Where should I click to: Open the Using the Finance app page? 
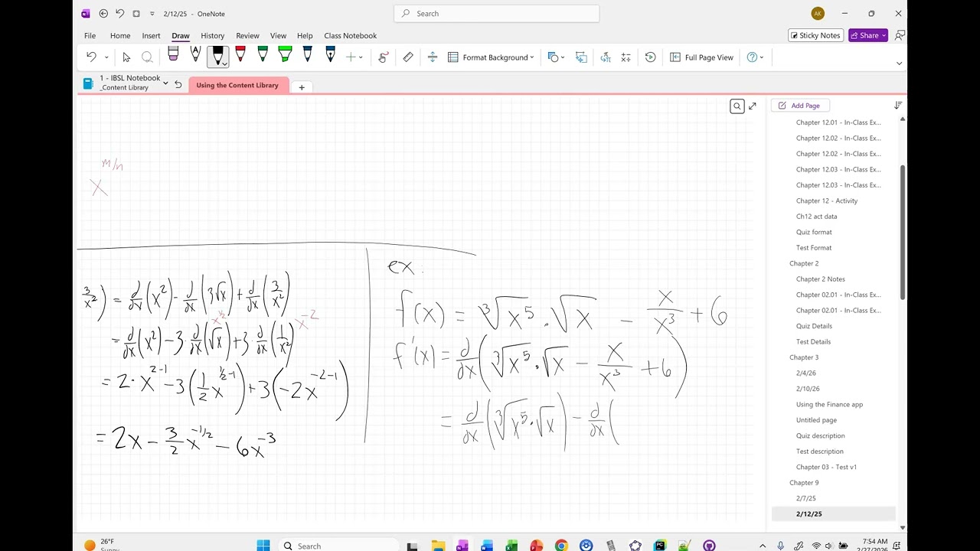click(829, 405)
